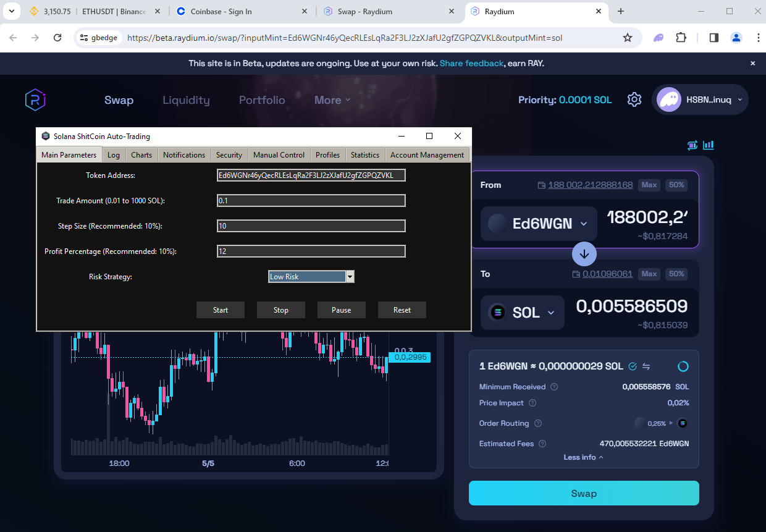Open Chrome three-dot menu
This screenshot has width=766, height=532.
(758, 38)
